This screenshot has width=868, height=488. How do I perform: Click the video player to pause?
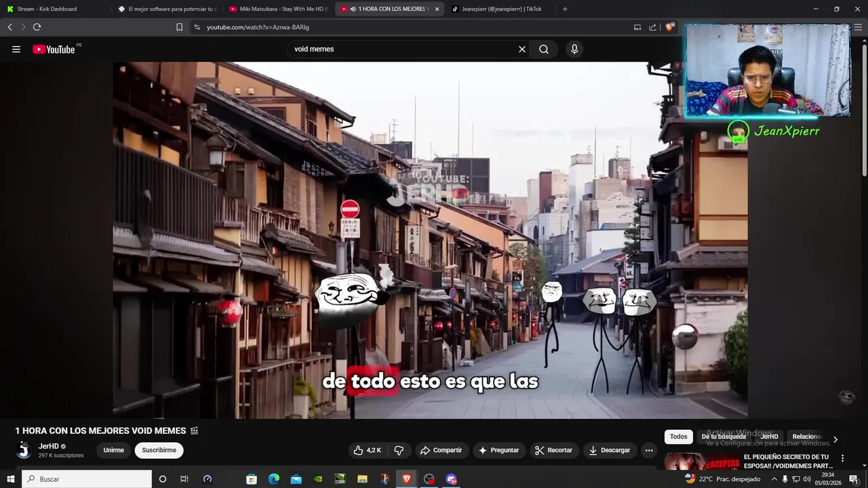coord(430,240)
